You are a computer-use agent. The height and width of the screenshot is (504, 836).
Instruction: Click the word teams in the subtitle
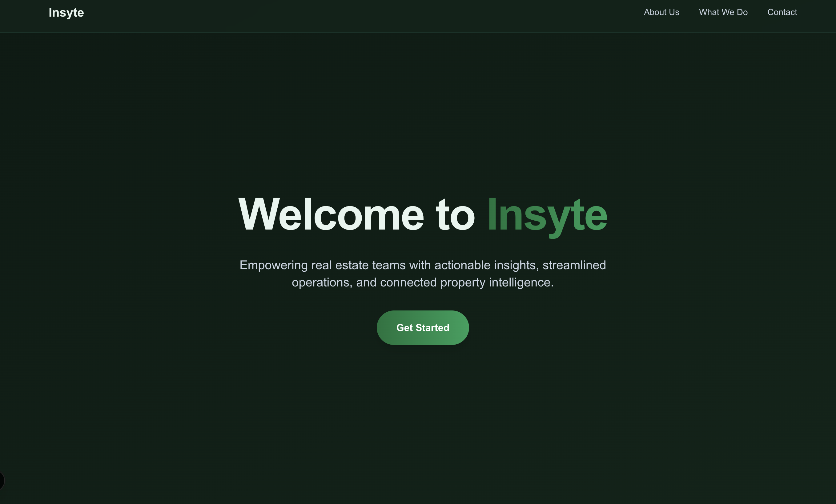point(388,265)
